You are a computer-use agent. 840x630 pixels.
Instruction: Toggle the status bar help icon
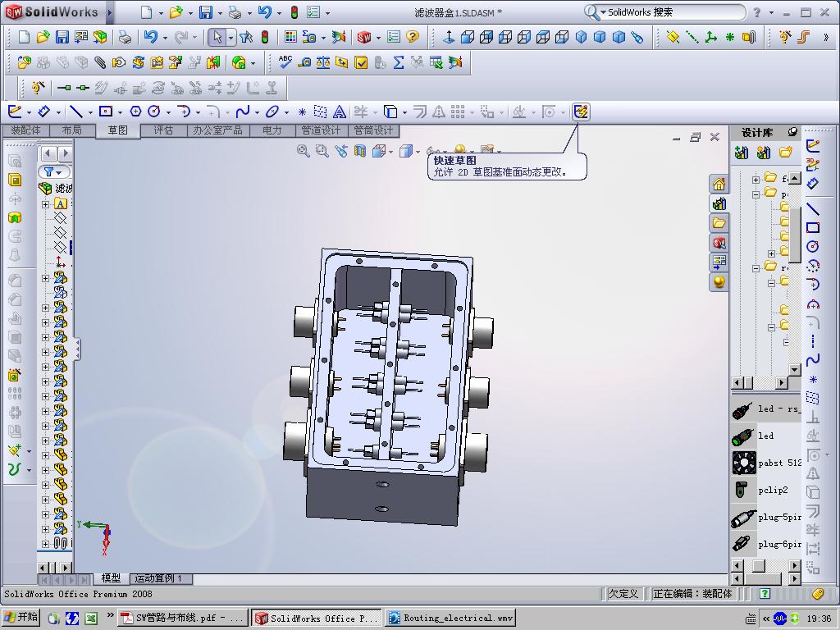tap(765, 593)
